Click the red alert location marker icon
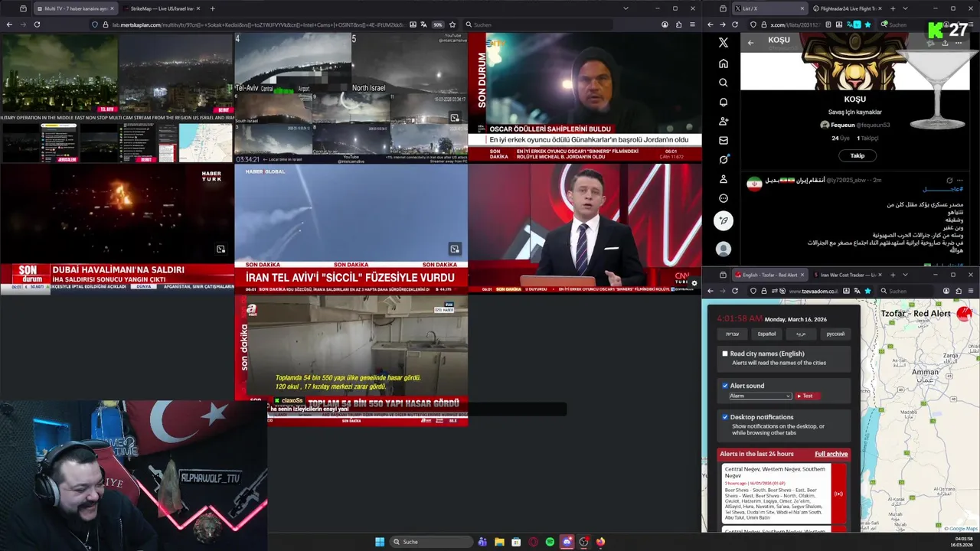 coord(965,313)
